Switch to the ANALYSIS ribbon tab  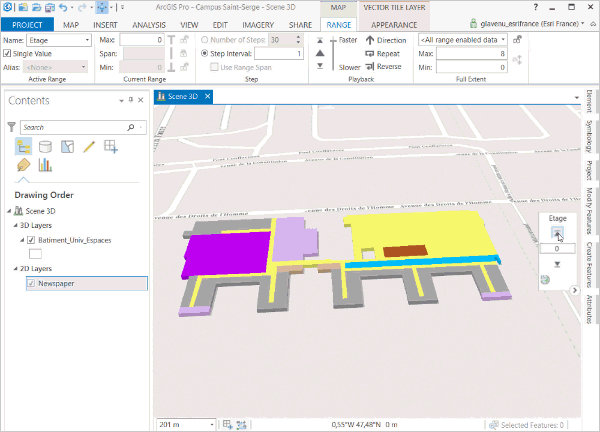click(149, 25)
